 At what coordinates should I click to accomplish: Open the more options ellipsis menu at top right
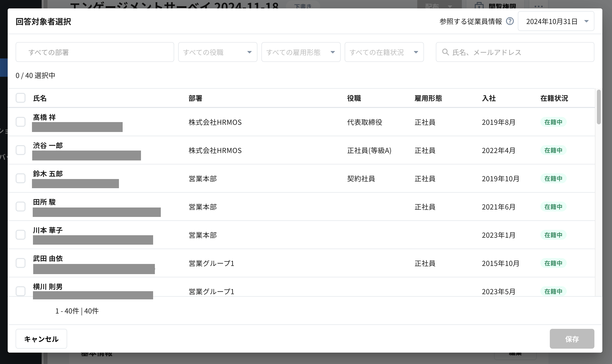pos(539,6)
